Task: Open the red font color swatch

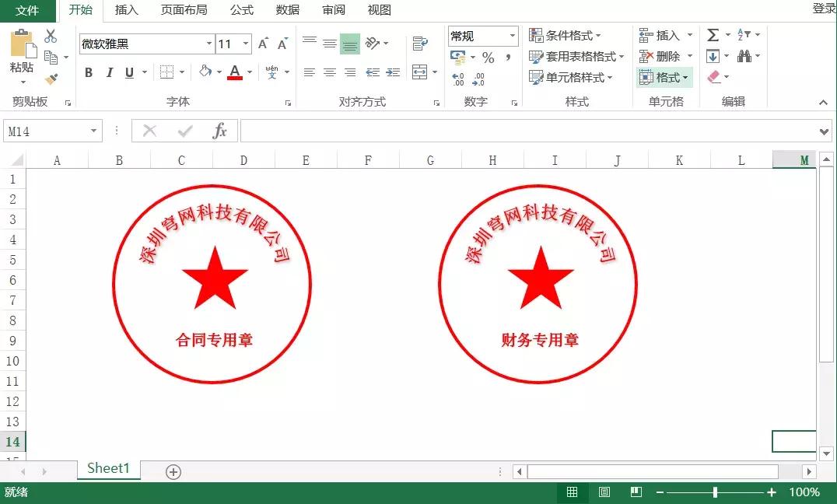Action: 234,75
